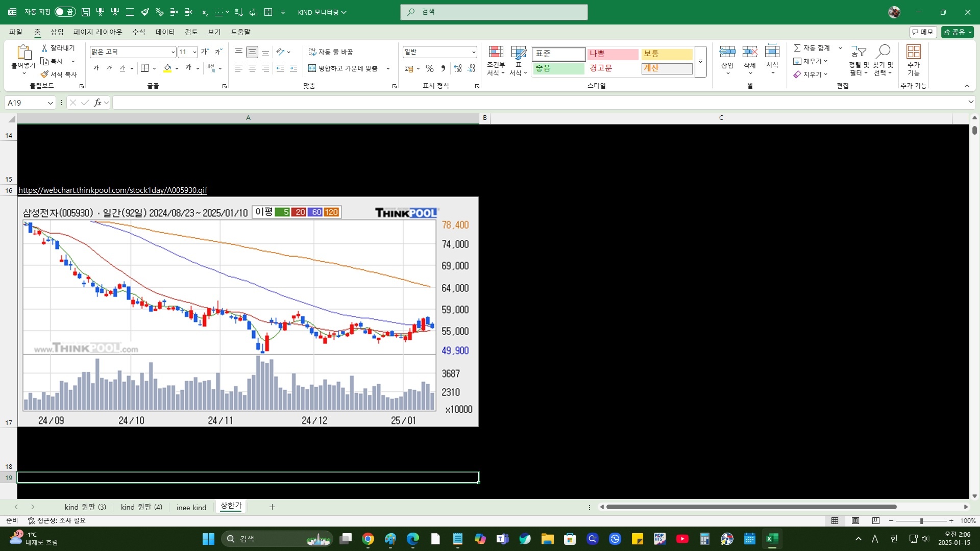Open 자동 합계 AutoSum dropdown arrow
The width and height of the screenshot is (980, 551).
(x=840, y=48)
